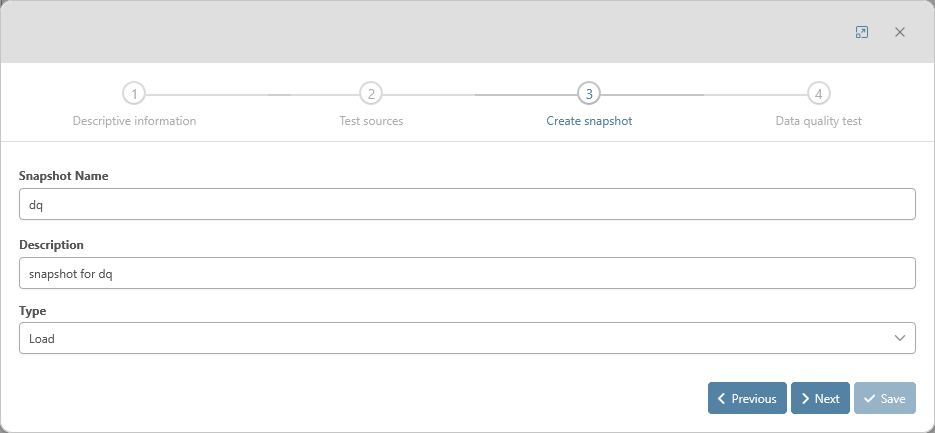Screen dimensions: 935x433
Task: Jump to Data quality test step
Action: pyautogui.click(x=818, y=121)
